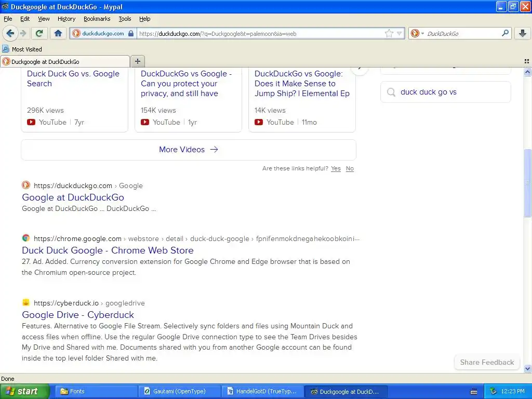Open the File menu
The width and height of the screenshot is (532, 399).
(8, 19)
